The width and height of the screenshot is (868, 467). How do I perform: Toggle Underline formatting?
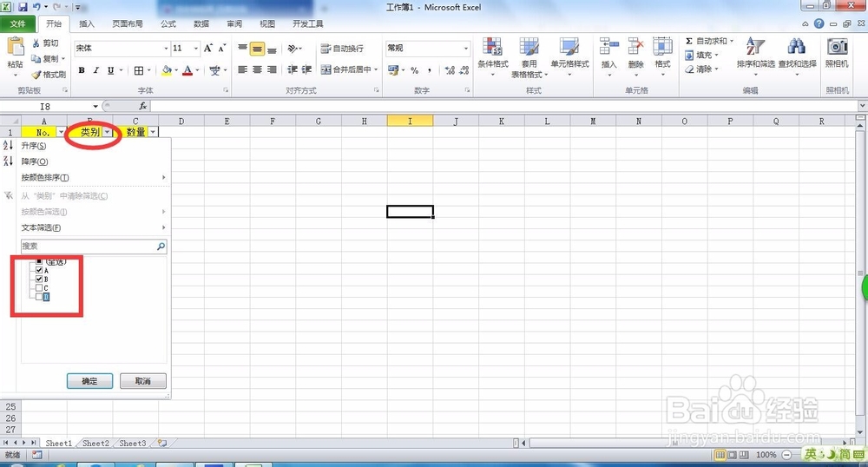(x=111, y=70)
